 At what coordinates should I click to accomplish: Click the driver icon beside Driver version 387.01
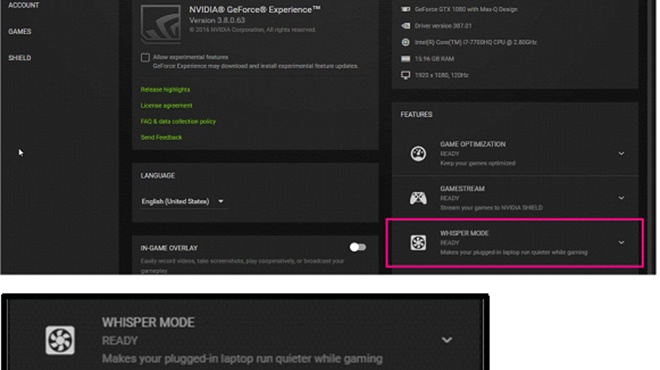point(405,26)
